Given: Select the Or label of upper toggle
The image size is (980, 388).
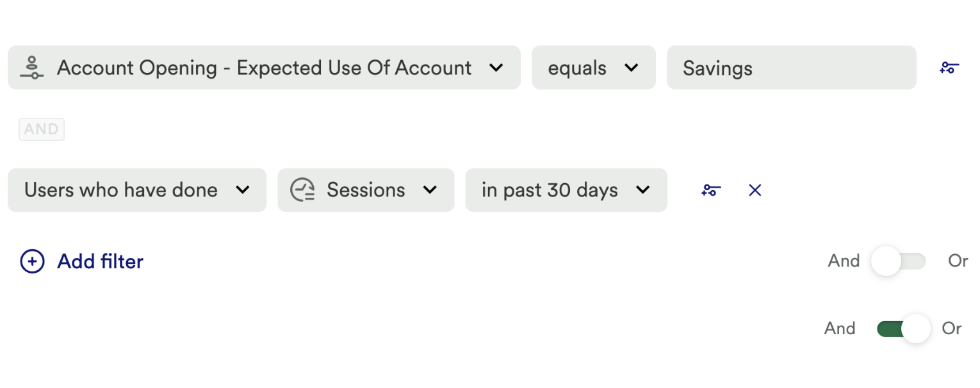Looking at the screenshot, I should [x=958, y=261].
